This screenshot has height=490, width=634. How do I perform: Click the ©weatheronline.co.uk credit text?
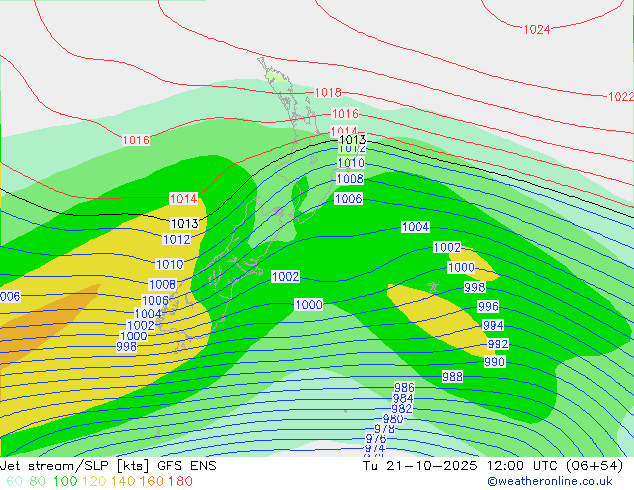549,481
